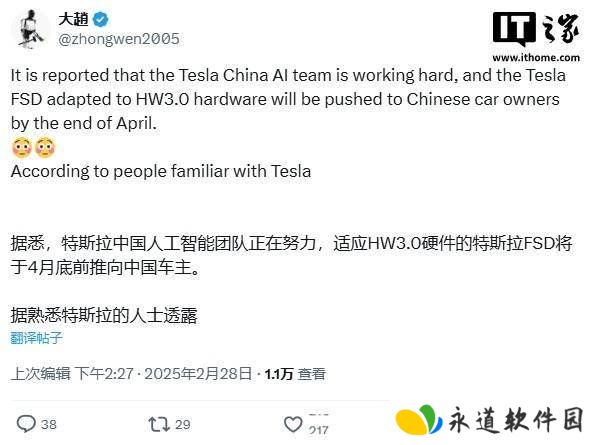This screenshot has width=590, height=445.
Task: Click the 永道软件园 text watermark
Action: coord(515,420)
